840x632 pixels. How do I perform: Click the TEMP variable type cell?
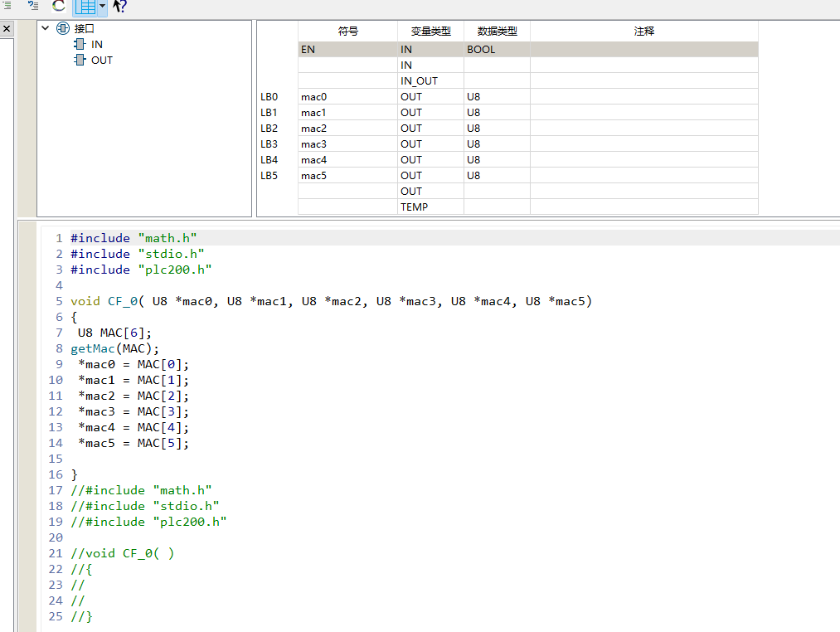(x=430, y=207)
